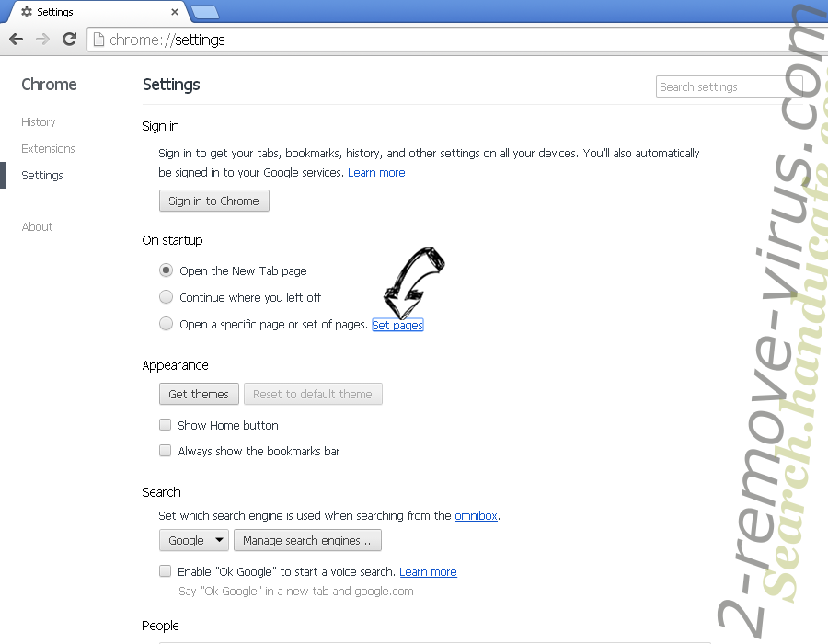The width and height of the screenshot is (828, 644).
Task: Click Reset to default theme button
Action: pos(313,395)
